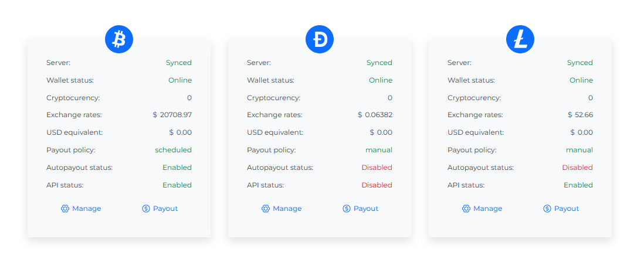The height and width of the screenshot is (266, 644).
Task: Open the Manage link for the Bitcoin wallet
Action: pos(86,209)
